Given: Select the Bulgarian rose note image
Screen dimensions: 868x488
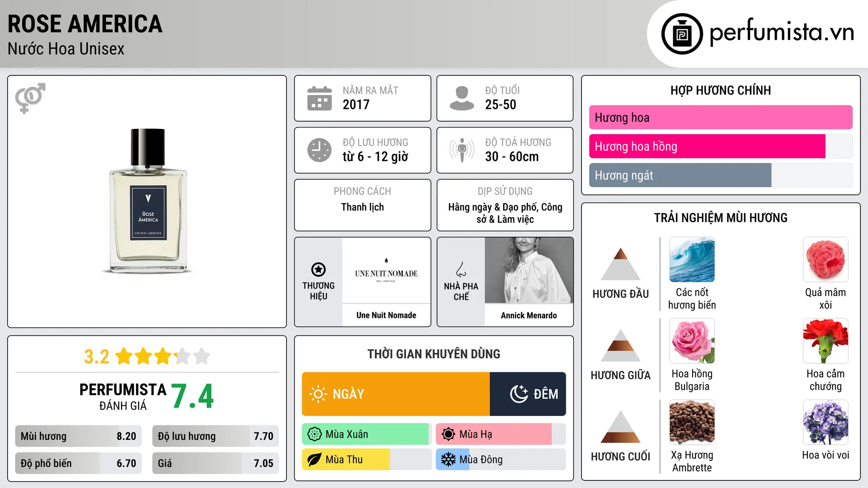Looking at the screenshot, I should coord(692,341).
